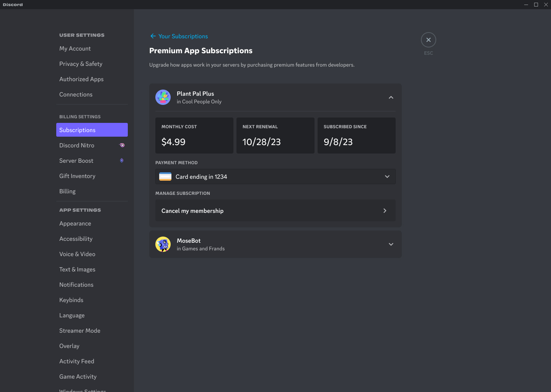Click the Your Subscriptions link
Screen dimensions: 551x392
(x=183, y=36)
